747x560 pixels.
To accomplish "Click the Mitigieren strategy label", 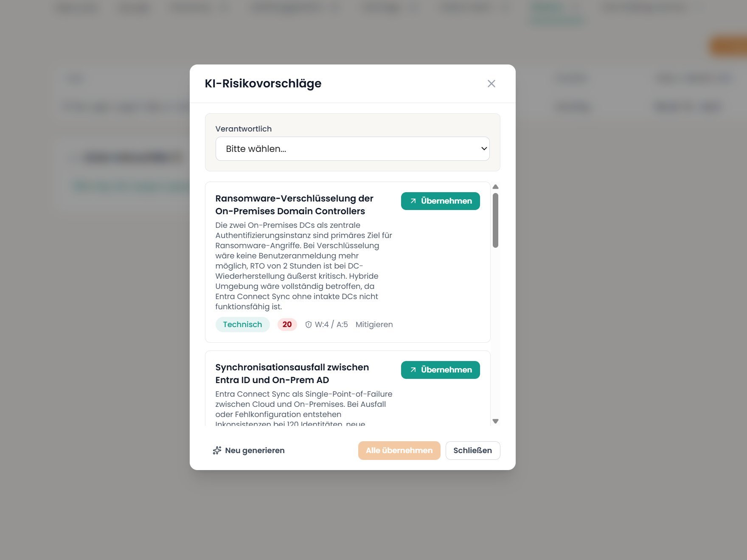I will point(374,325).
